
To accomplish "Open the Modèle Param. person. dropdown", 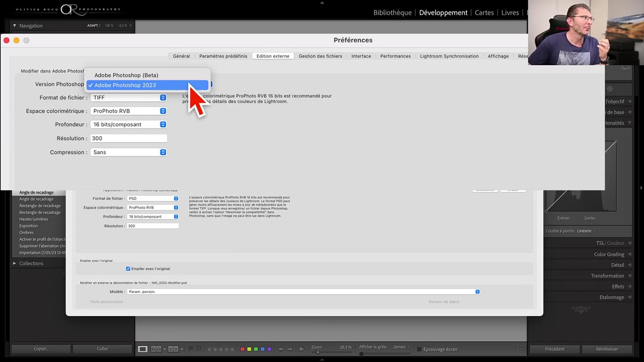I will tap(303, 292).
